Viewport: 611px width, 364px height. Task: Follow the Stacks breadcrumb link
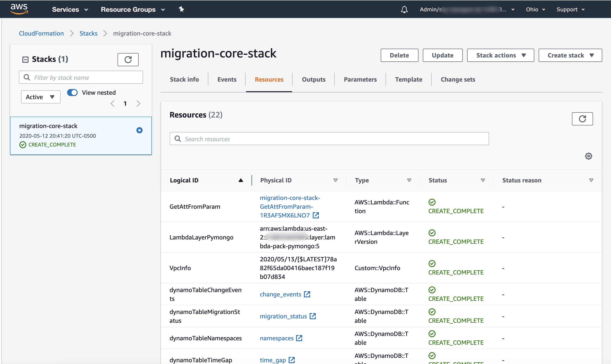click(x=88, y=33)
